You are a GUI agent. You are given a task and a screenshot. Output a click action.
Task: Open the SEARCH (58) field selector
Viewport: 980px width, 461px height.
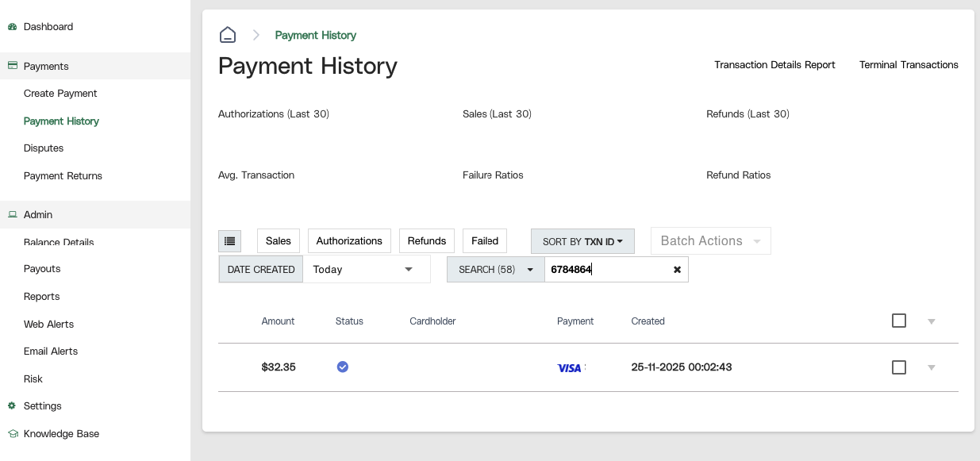coord(495,269)
